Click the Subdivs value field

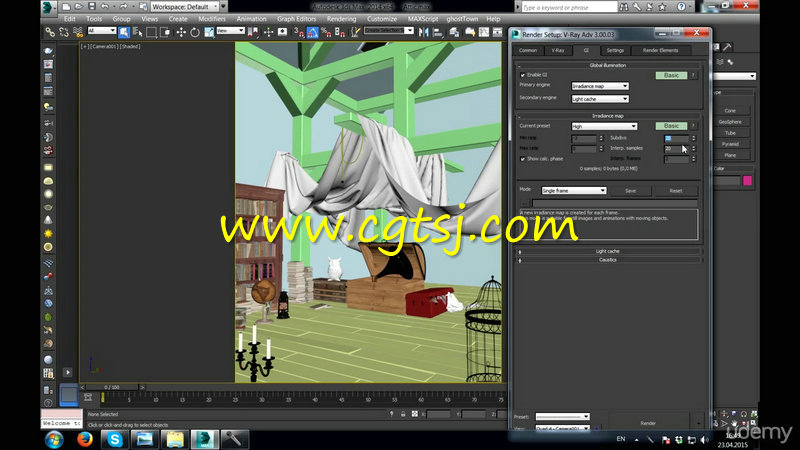pyautogui.click(x=676, y=138)
